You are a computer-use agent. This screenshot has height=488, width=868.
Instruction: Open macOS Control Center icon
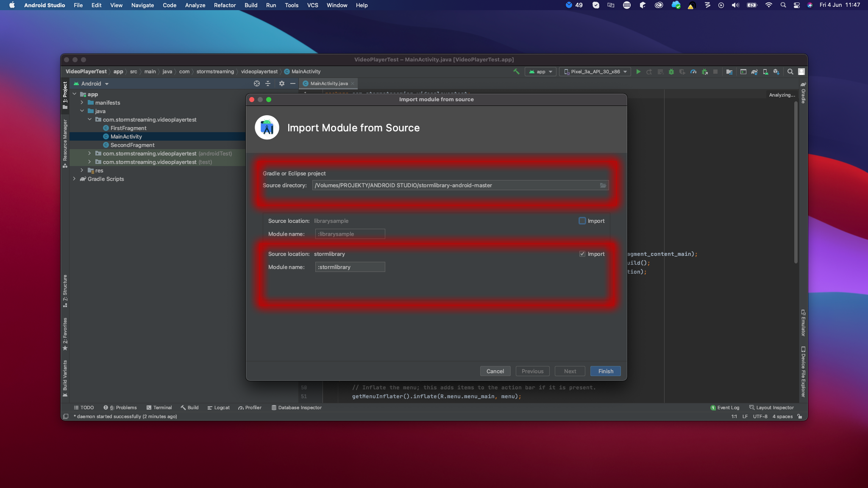click(x=797, y=5)
